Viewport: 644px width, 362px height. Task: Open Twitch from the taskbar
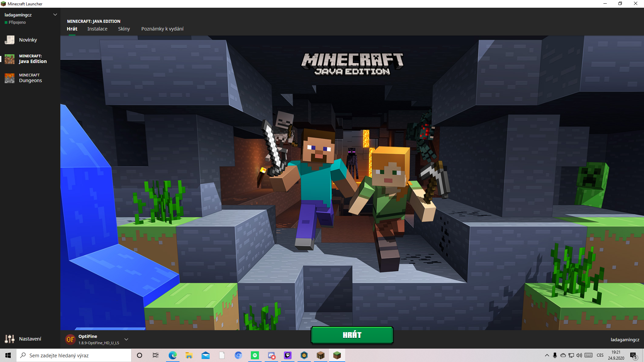[x=287, y=356]
